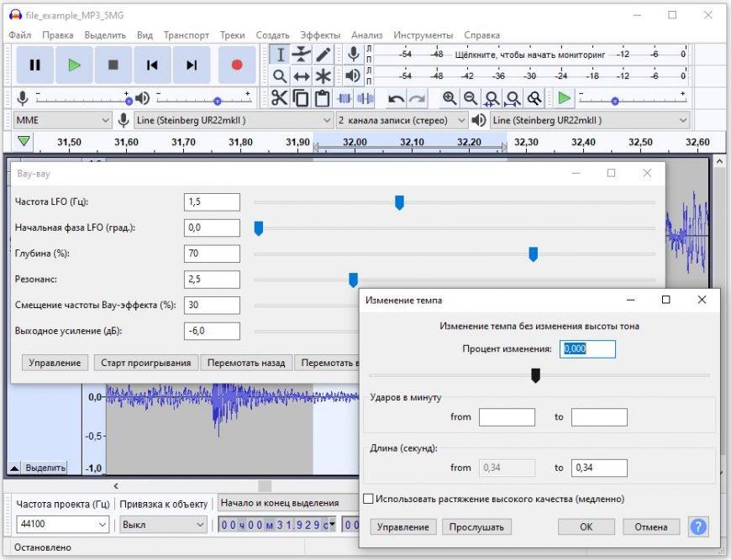Open the Эффекты menu
This screenshot has width=731, height=560.
tap(320, 35)
